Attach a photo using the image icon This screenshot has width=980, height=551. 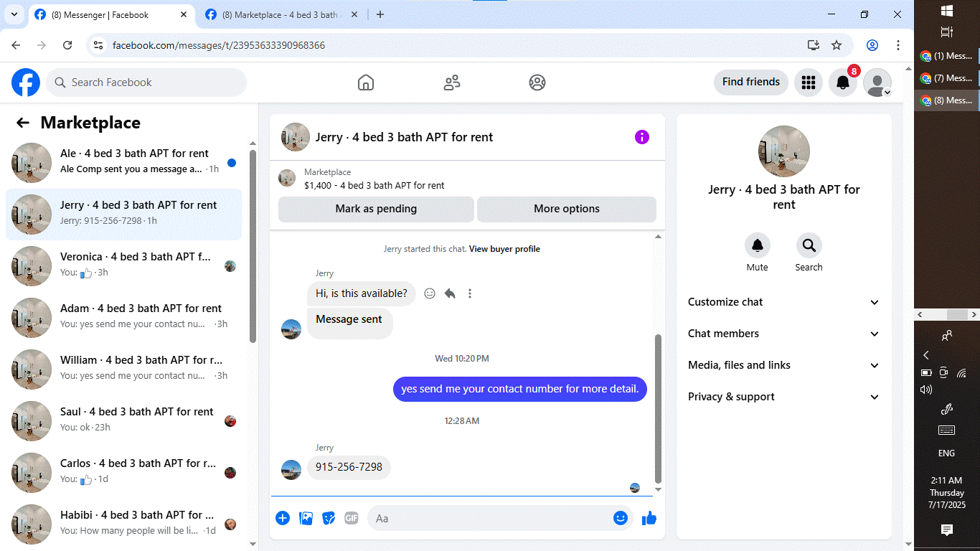(306, 518)
